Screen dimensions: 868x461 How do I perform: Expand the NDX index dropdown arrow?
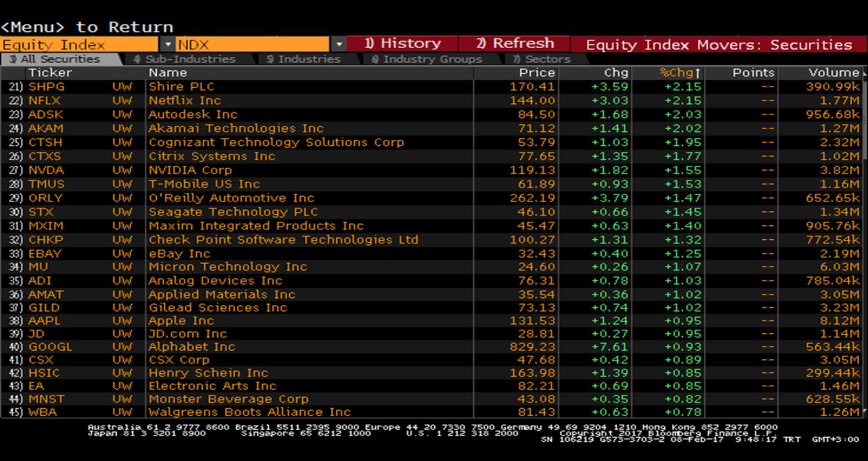(x=339, y=45)
